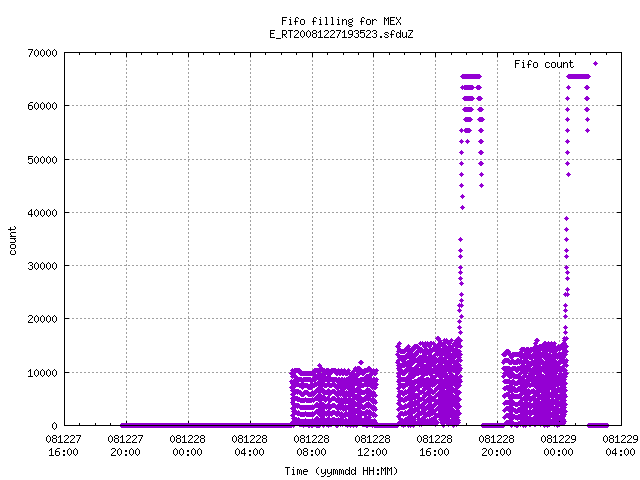The width and height of the screenshot is (640, 480).
Task: Click the y-axis tick label 10000
Action: point(42,373)
